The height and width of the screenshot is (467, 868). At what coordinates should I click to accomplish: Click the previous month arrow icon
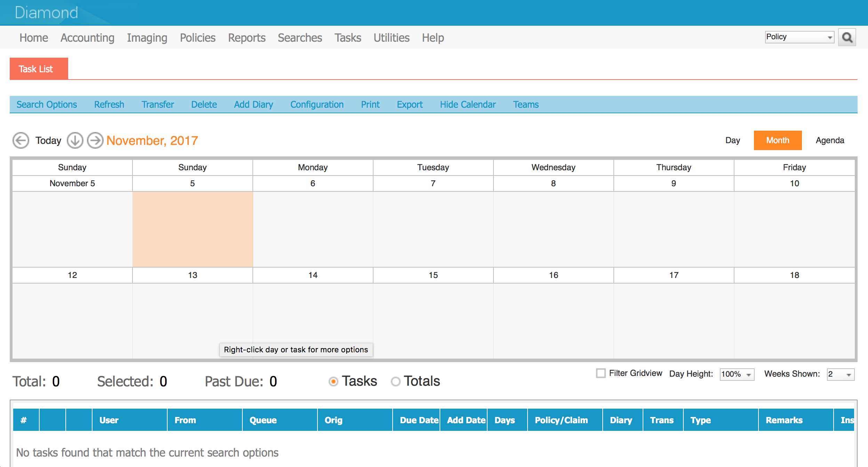(x=21, y=140)
